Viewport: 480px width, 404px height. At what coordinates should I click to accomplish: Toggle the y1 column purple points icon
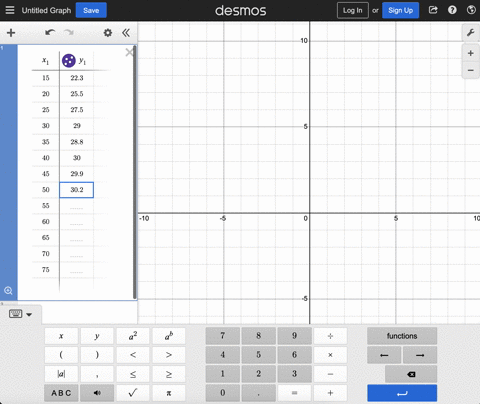69,61
